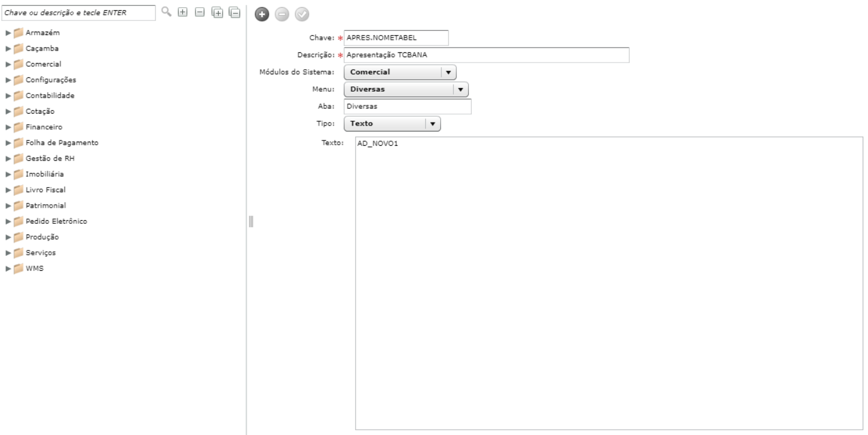The image size is (868, 435).
Task: Open the Módulos do Sistema dropdown
Action: pyautogui.click(x=400, y=73)
